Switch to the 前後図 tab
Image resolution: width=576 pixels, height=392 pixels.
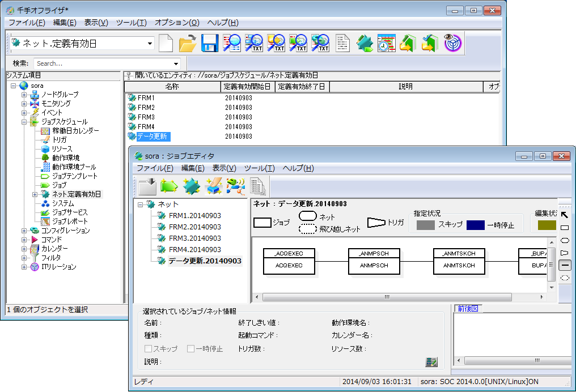point(468,309)
